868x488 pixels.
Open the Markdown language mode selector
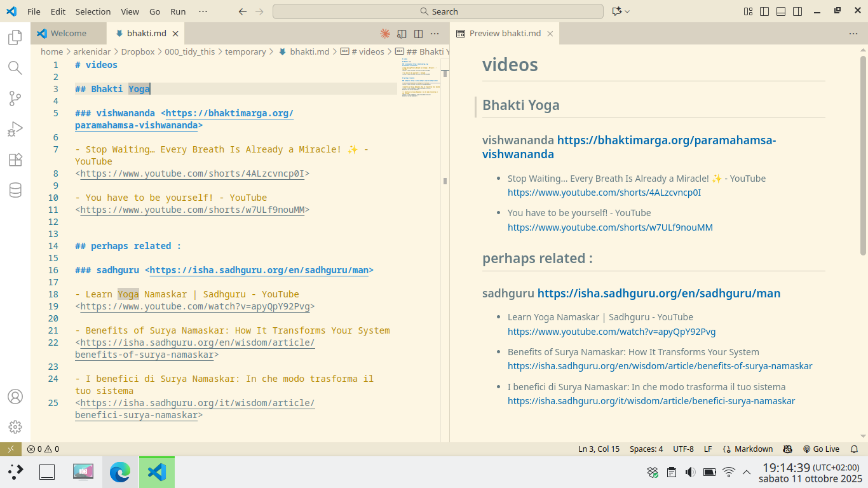point(754,449)
